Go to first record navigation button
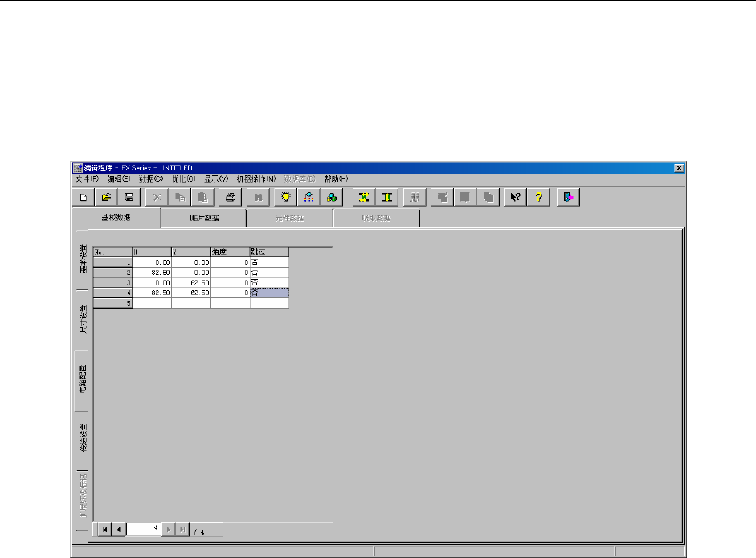The image size is (756, 558). pos(104,530)
